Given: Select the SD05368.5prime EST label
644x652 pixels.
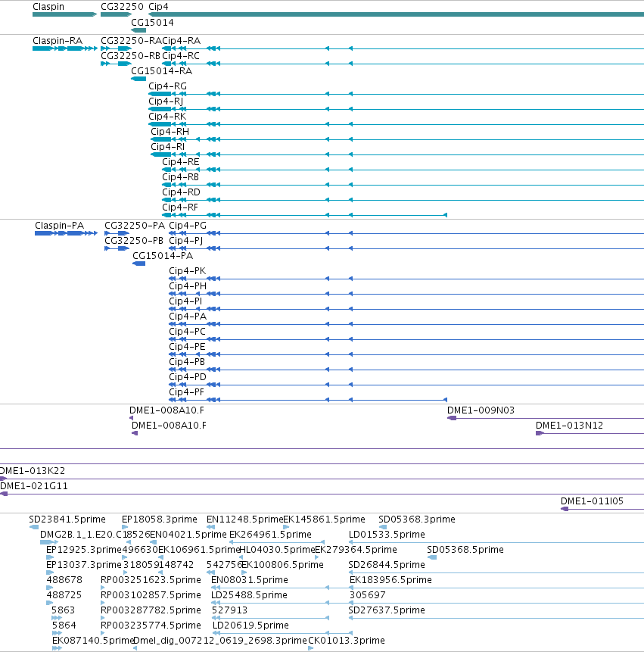Looking at the screenshot, I should pos(465,550).
